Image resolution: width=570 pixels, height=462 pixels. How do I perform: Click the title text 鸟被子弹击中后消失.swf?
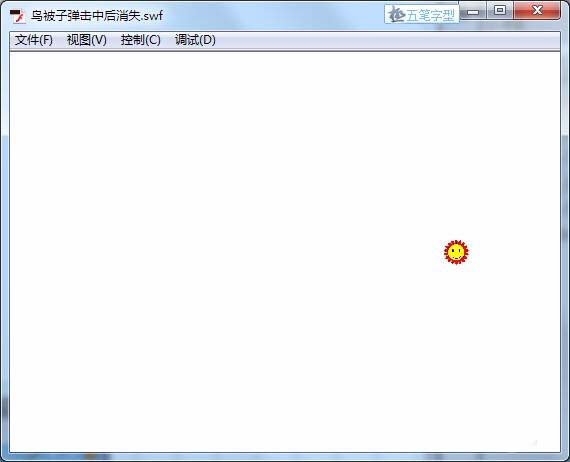pyautogui.click(x=97, y=16)
